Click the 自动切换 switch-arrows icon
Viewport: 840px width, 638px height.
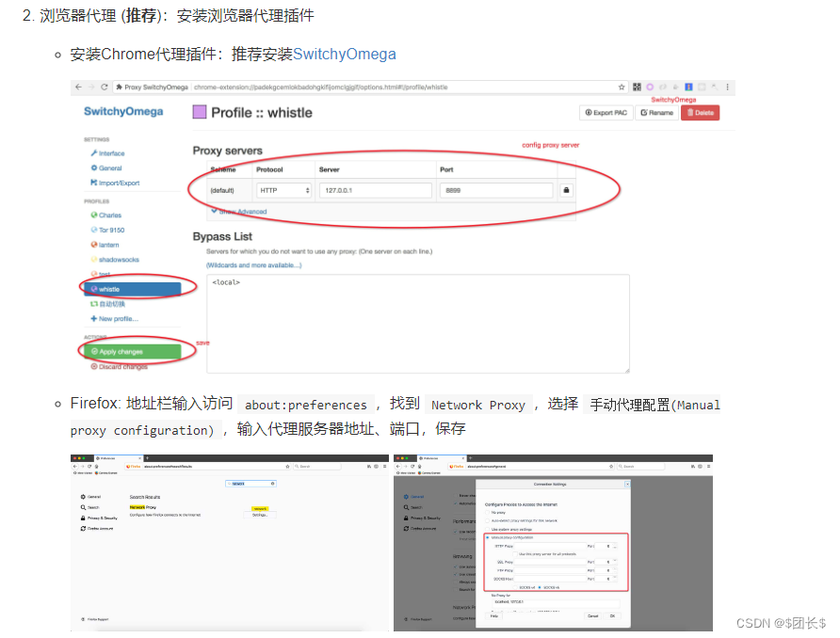[94, 304]
